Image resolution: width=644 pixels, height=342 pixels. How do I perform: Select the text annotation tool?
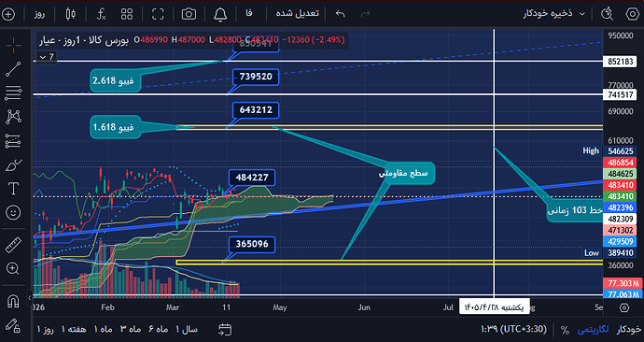point(13,189)
